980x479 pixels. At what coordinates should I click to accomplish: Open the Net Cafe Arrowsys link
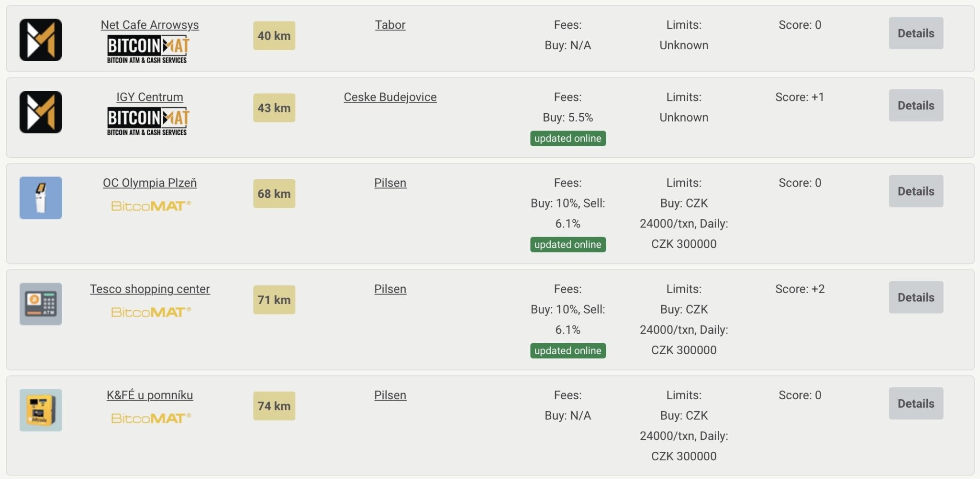[150, 25]
